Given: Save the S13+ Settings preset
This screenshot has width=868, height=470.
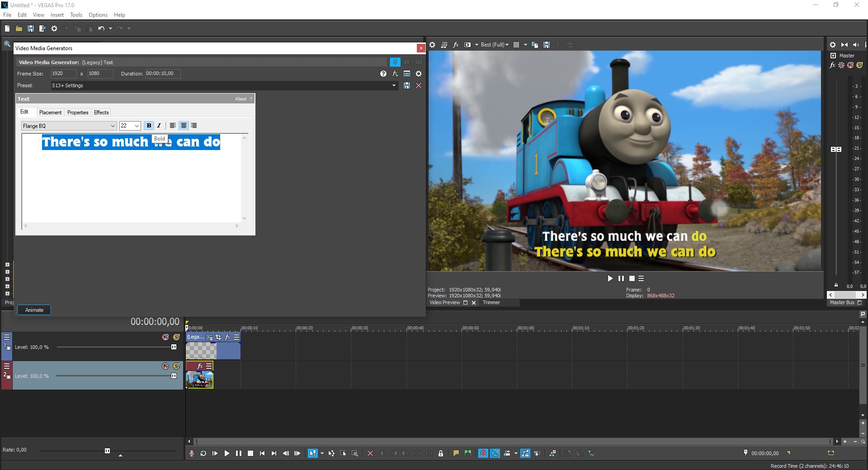Looking at the screenshot, I should pyautogui.click(x=407, y=85).
